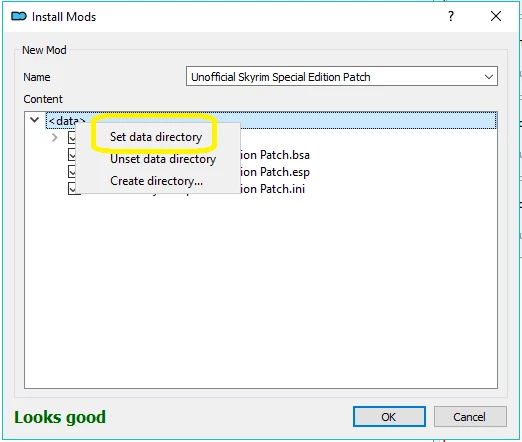Viewport: 522px width, 442px height.
Task: Collapse the <data> tree node chevron
Action: pos(35,120)
